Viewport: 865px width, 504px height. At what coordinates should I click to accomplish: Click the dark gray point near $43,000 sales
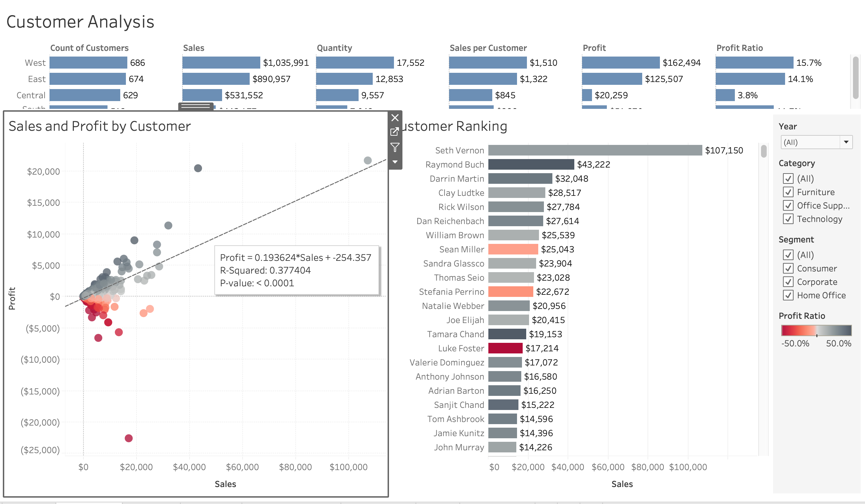(198, 168)
